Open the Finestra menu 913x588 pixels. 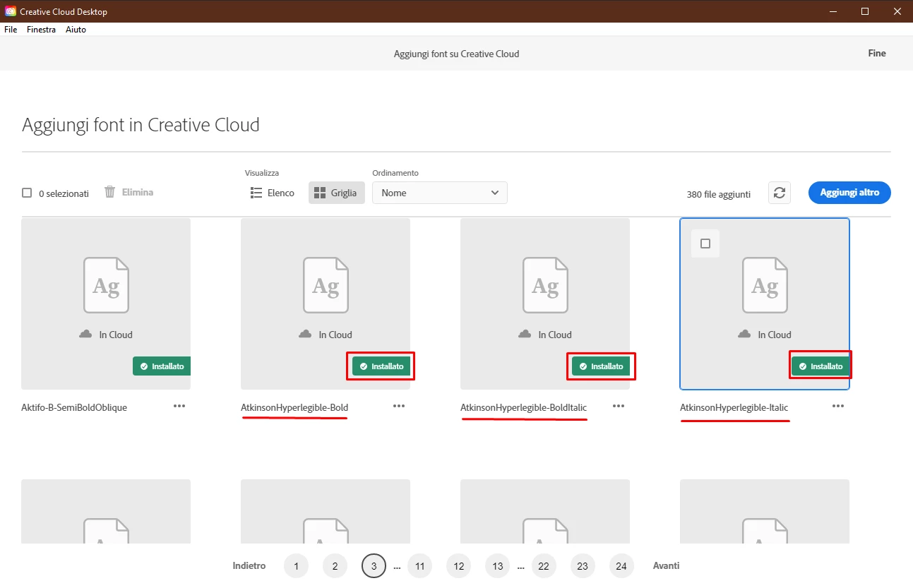(41, 30)
